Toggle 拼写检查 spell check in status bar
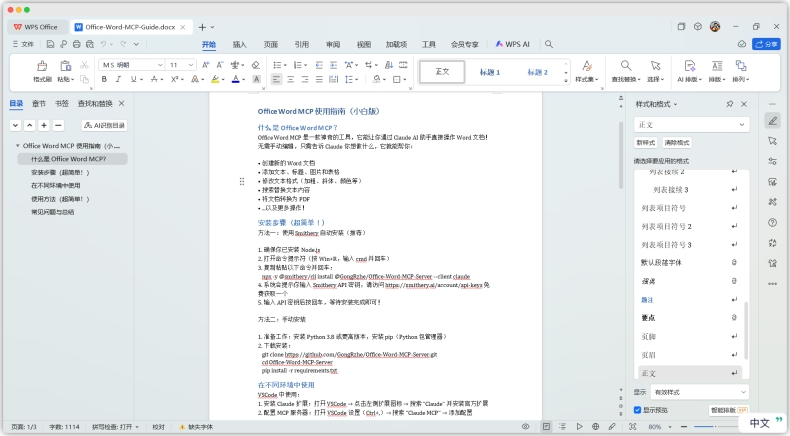The height and width of the screenshot is (436, 790). [115, 427]
